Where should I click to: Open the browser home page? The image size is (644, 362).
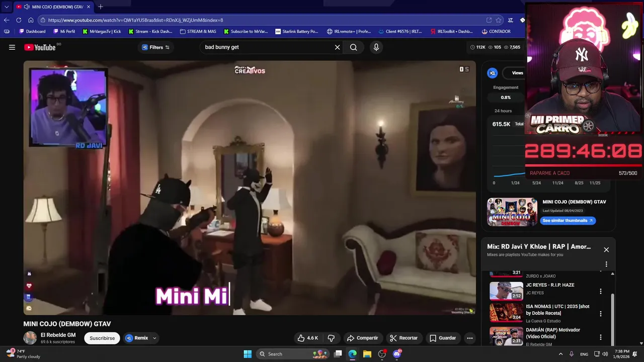[31, 20]
